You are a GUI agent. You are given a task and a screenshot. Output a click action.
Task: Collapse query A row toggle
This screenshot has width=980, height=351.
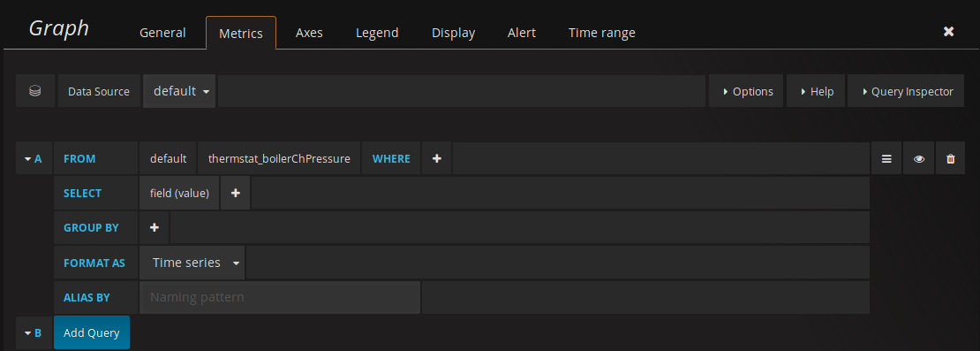(x=34, y=159)
